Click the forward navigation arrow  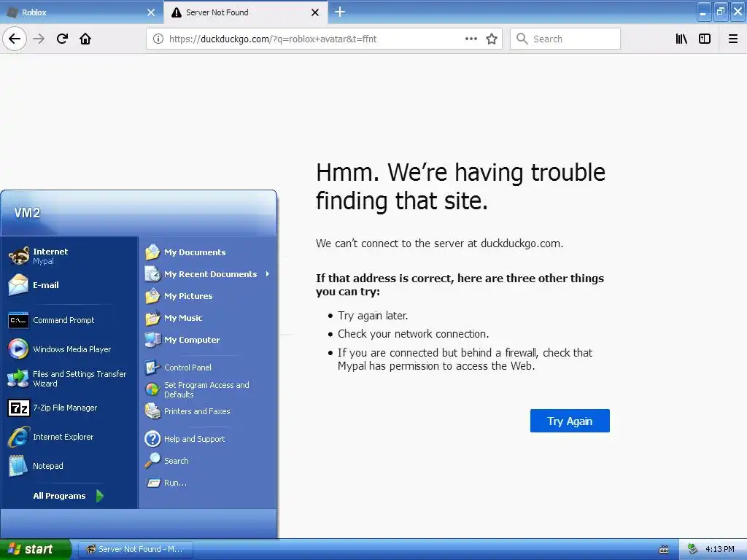[x=39, y=39]
